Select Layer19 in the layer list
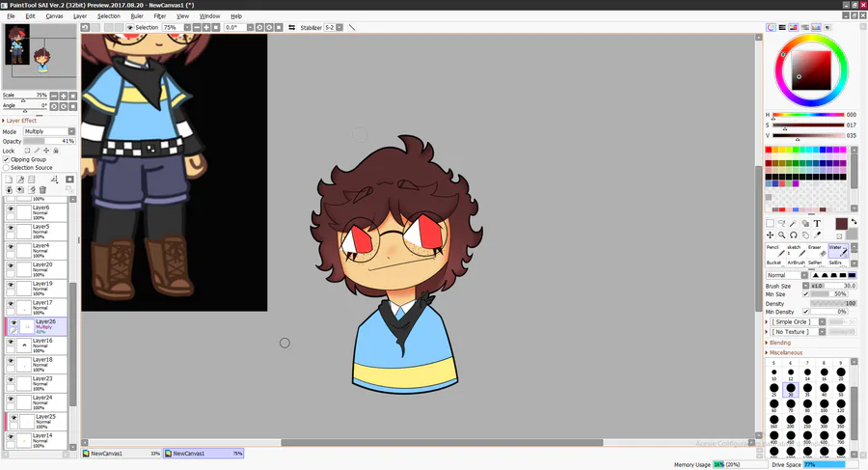This screenshot has width=868, height=470. (37, 289)
